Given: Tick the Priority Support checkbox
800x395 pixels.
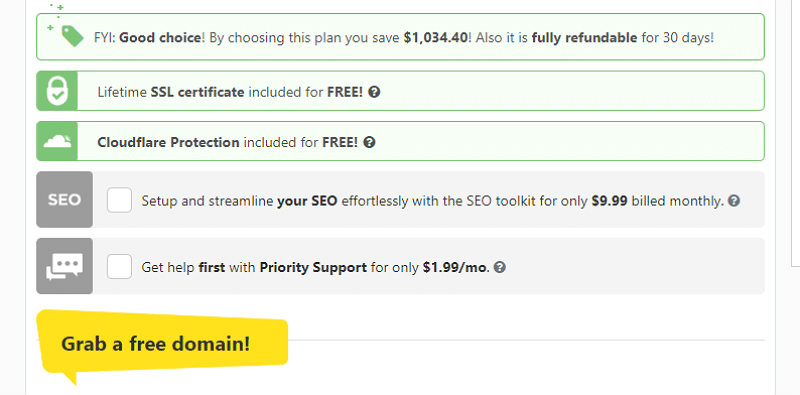Looking at the screenshot, I should pyautogui.click(x=119, y=266).
